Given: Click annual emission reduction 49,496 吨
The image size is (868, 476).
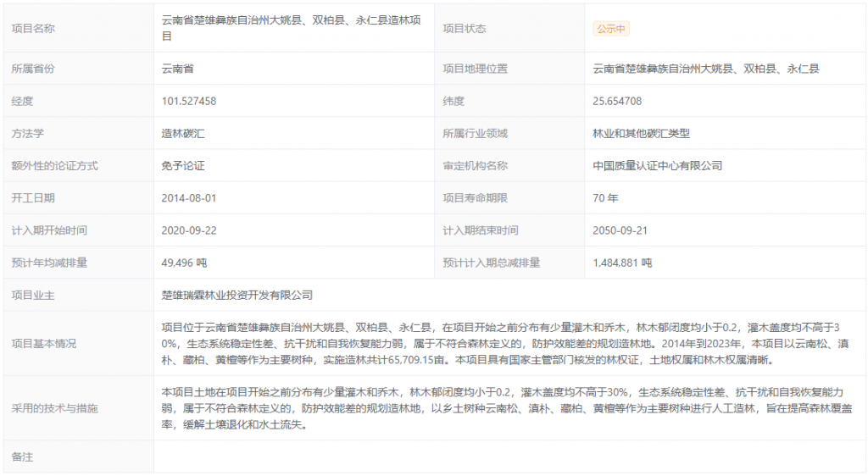Looking at the screenshot, I should click(184, 263).
